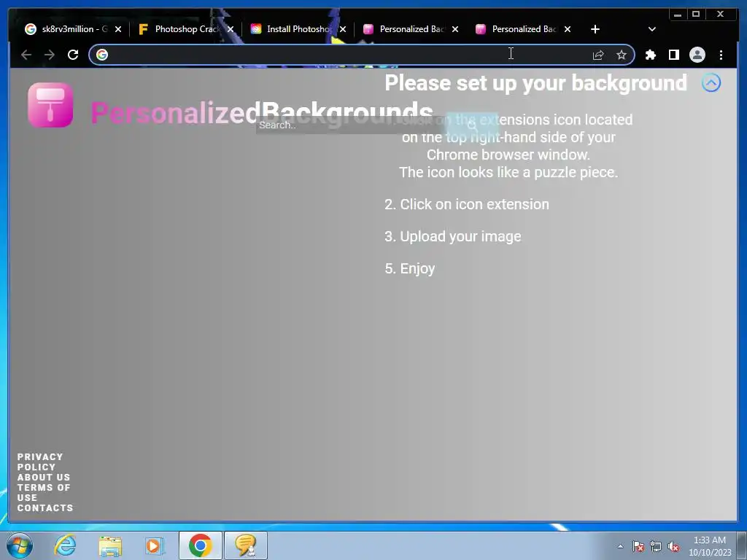Viewport: 747px width, 560px height.
Task: Open the About Us link
Action: point(44,477)
